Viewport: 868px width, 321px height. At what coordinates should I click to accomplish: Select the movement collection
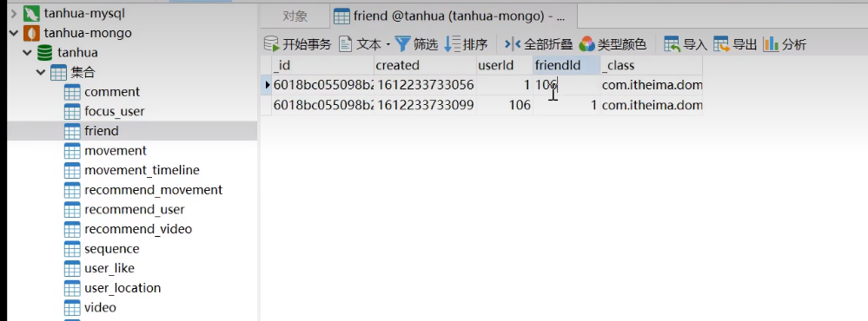click(116, 151)
